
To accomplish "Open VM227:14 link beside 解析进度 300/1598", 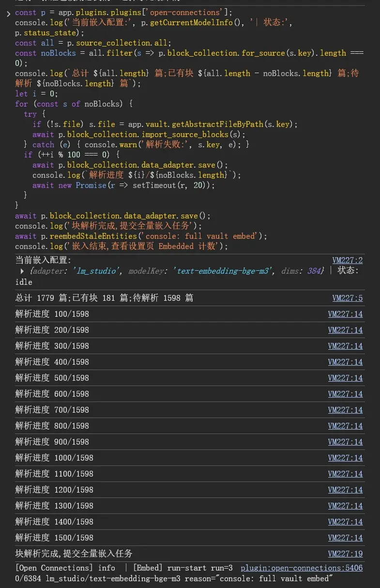I will [x=345, y=346].
